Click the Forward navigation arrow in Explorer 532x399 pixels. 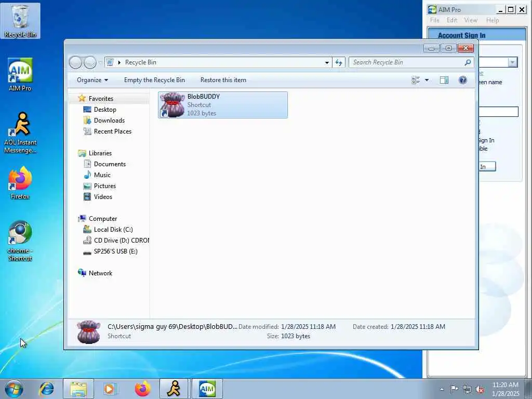click(90, 62)
